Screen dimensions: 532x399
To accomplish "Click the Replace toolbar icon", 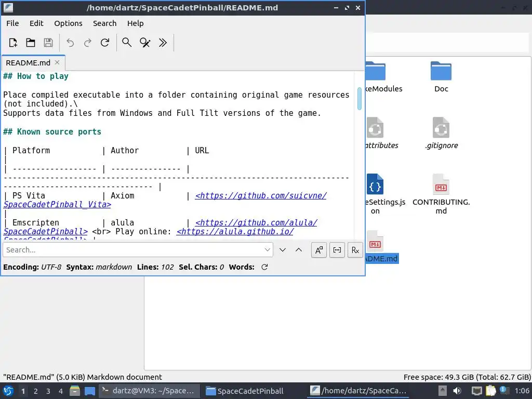I will tap(145, 43).
